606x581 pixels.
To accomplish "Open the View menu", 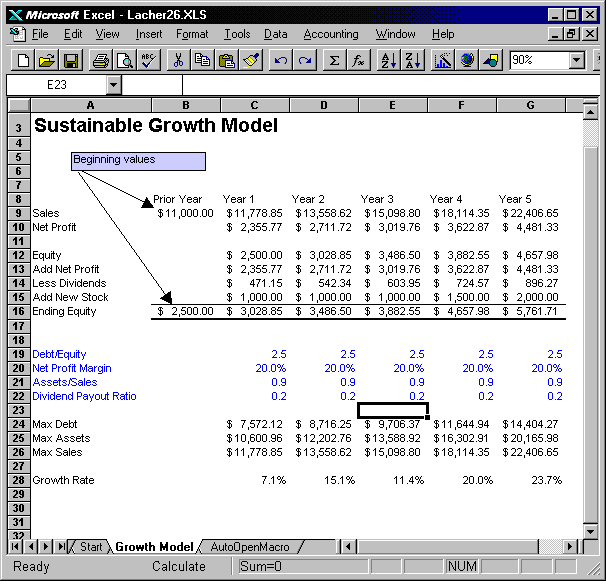I will click(107, 34).
